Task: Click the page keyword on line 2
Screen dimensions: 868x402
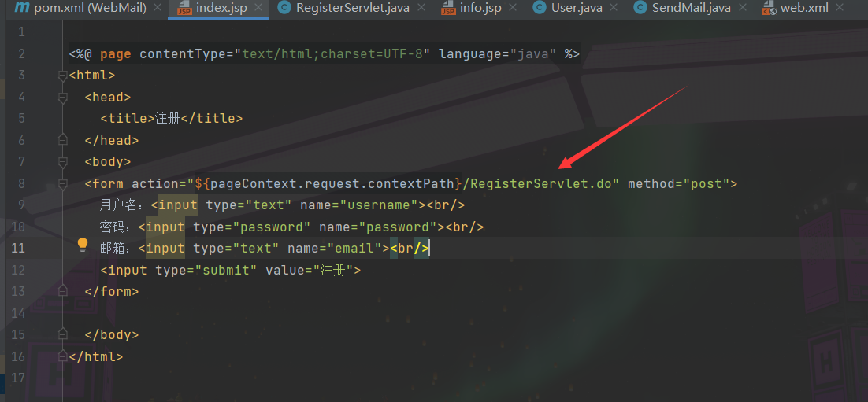Action: point(115,53)
